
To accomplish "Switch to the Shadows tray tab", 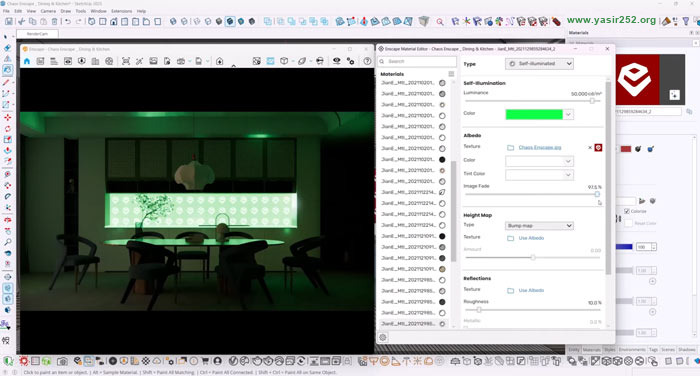I will click(x=687, y=350).
